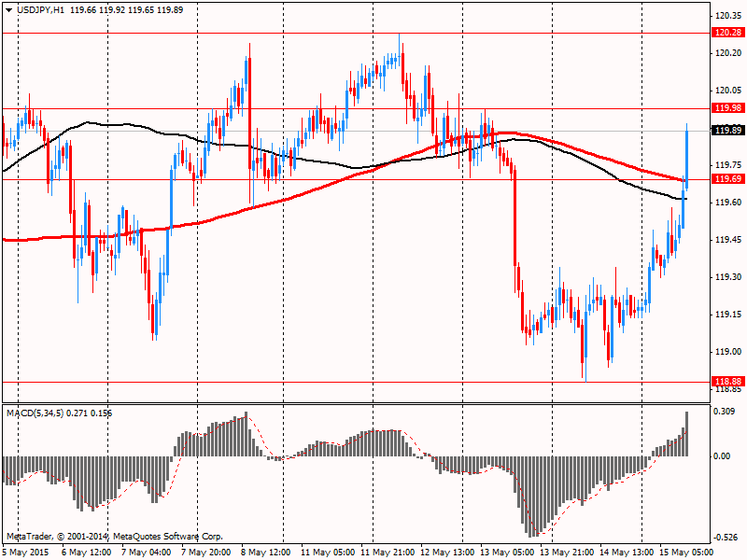Select the 119.60 price scale value
This screenshot has width=747, height=560.
(x=728, y=203)
